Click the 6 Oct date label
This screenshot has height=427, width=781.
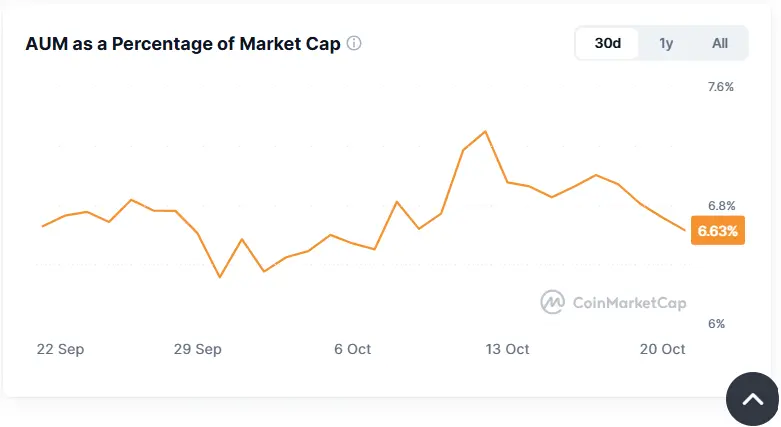pos(352,349)
